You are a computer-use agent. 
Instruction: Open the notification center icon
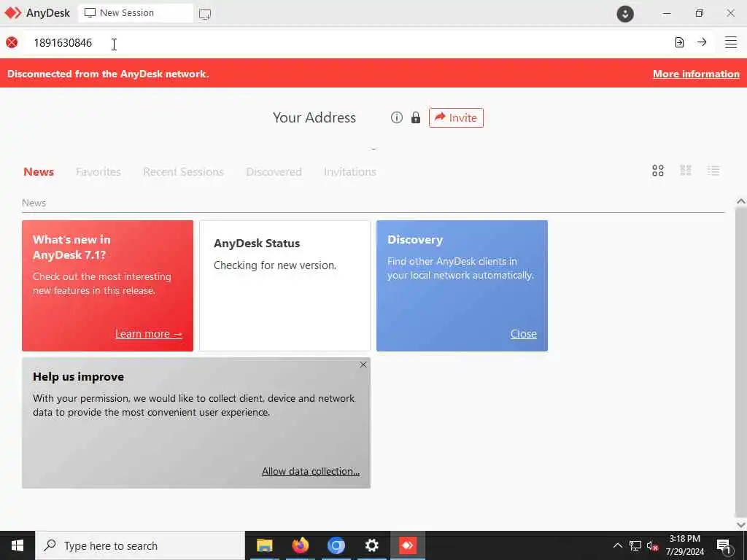(724, 546)
